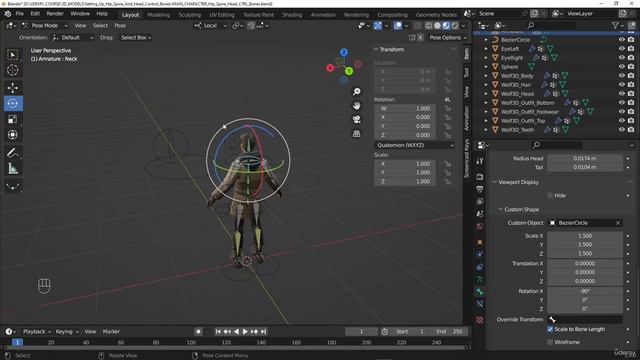The image size is (640, 360).
Task: Click the End frame field
Action: tap(449, 331)
